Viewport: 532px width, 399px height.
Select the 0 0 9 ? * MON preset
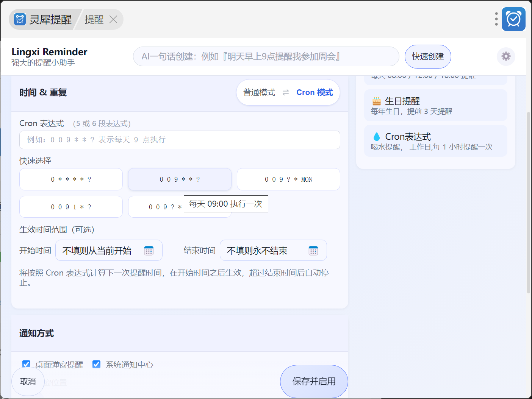point(288,179)
